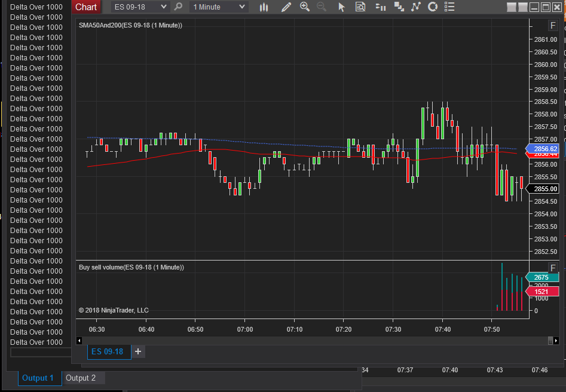Click the red Chart menu button

point(86,7)
